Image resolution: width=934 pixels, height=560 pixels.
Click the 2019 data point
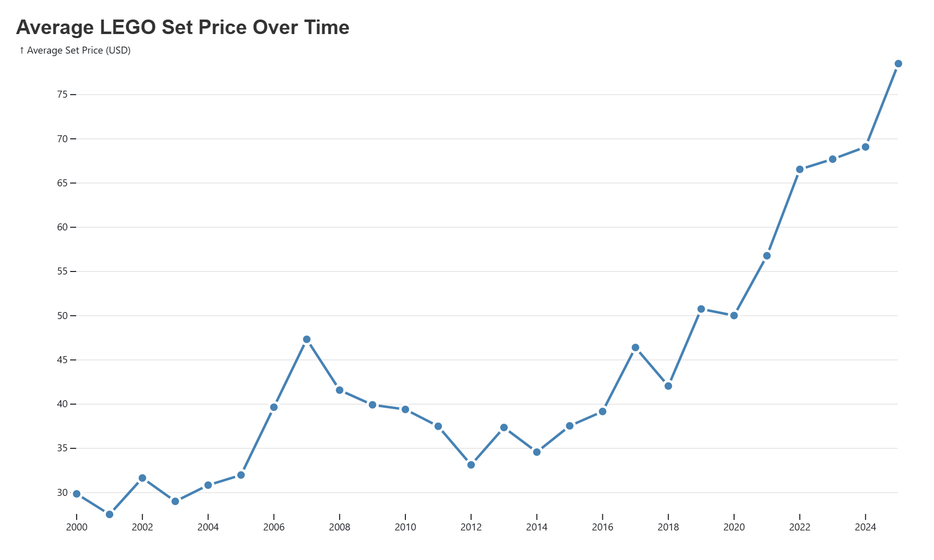701,309
